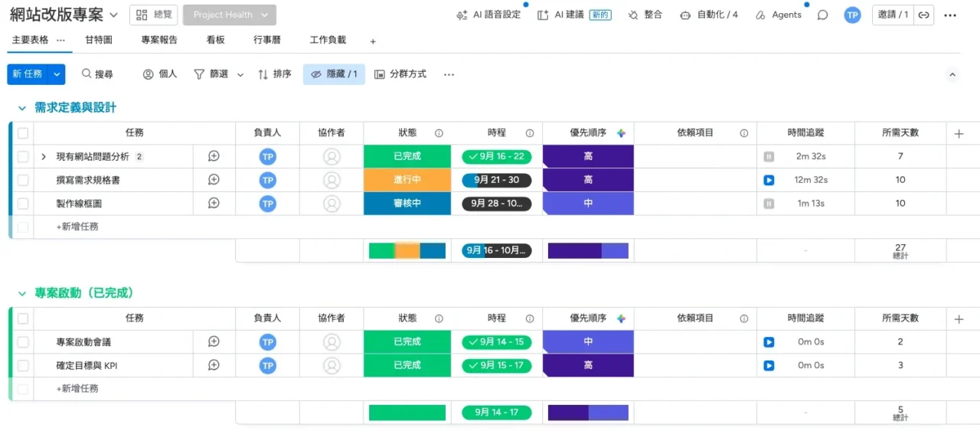Copy board link icon next to invite

click(x=924, y=15)
